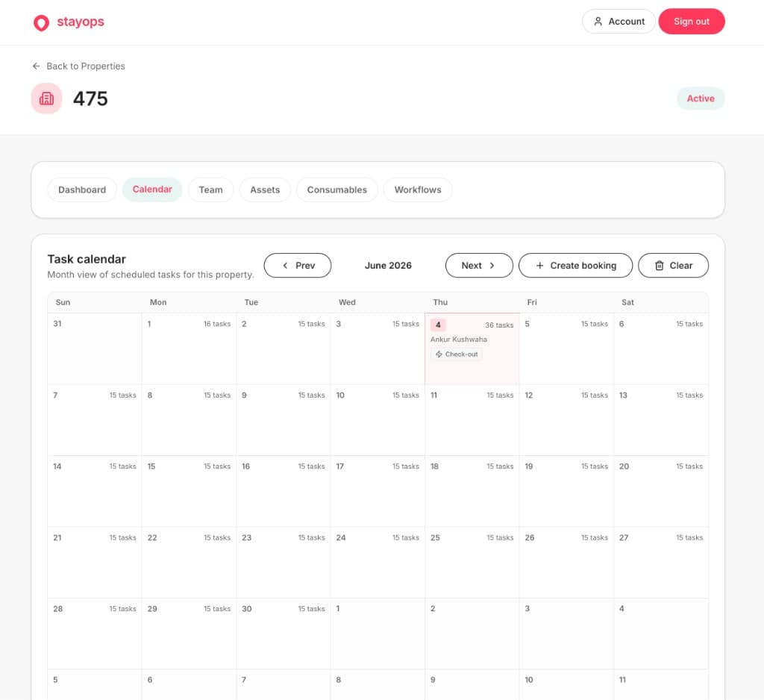The height and width of the screenshot is (700, 764).
Task: Click the back arrow icon
Action: click(x=36, y=66)
